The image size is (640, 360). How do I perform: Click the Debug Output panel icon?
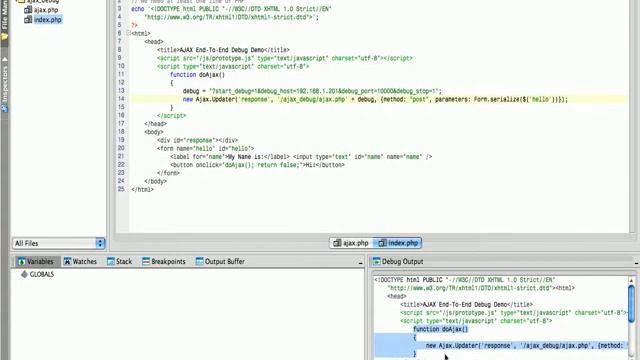pos(376,261)
